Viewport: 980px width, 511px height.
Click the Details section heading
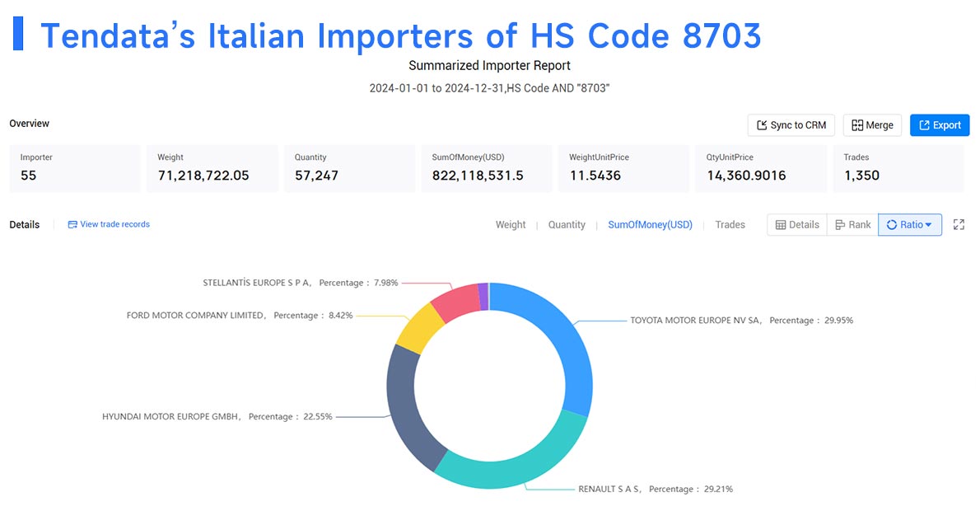[25, 224]
